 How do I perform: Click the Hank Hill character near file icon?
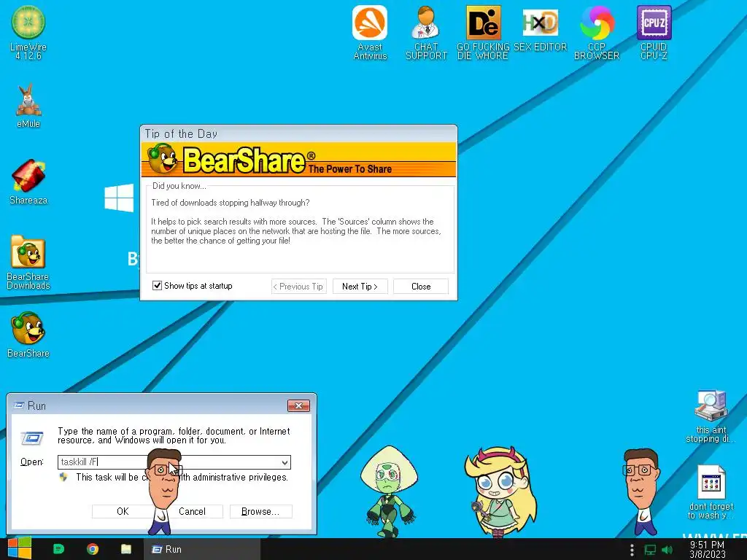click(x=641, y=491)
